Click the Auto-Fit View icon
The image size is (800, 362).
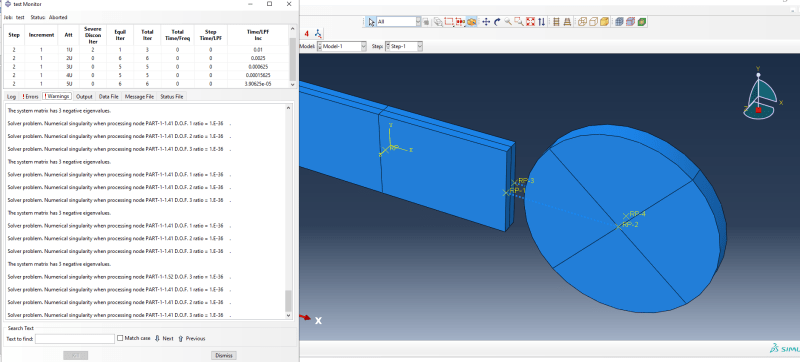point(530,21)
